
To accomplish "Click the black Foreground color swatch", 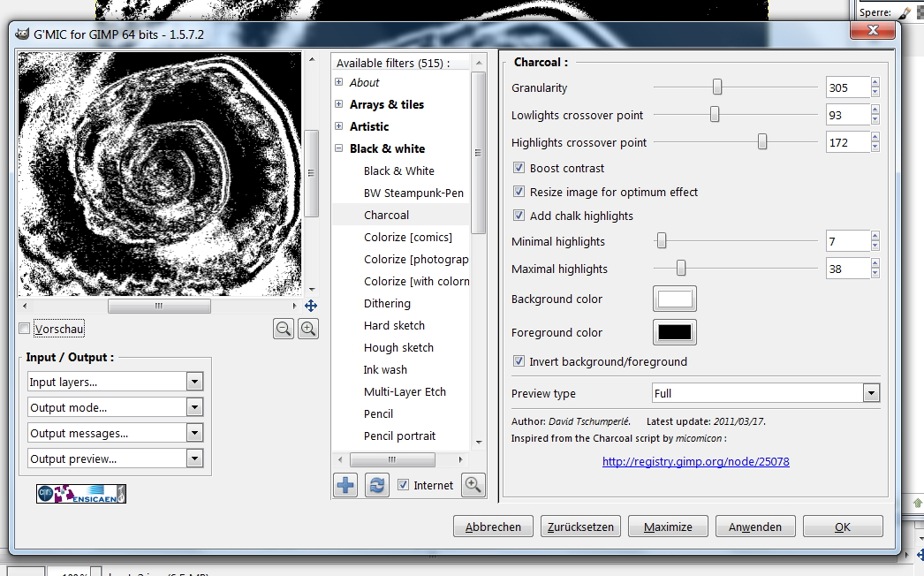I will tap(675, 333).
